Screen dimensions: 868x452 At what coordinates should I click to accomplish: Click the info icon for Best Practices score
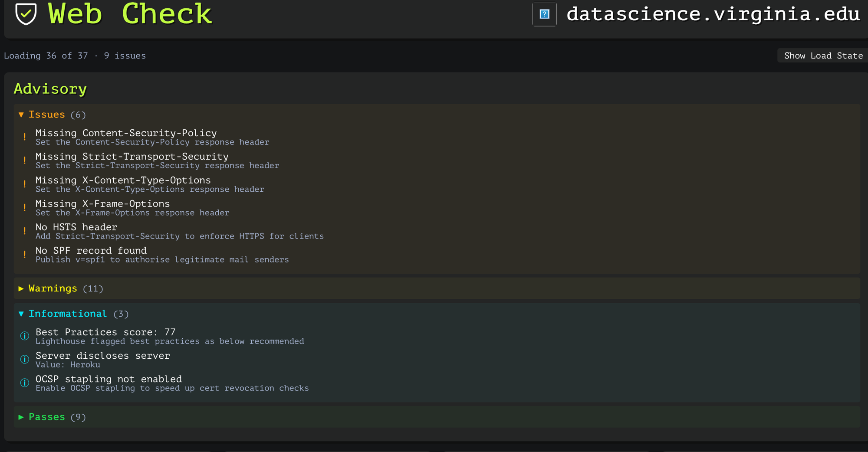click(x=25, y=336)
